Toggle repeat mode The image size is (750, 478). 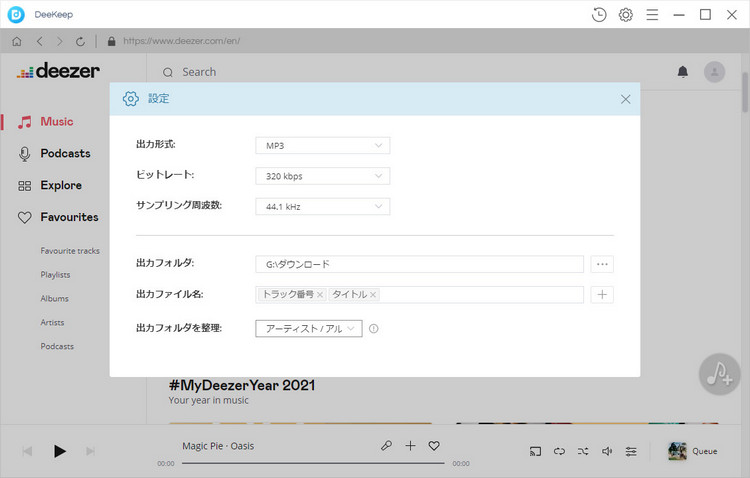(559, 451)
